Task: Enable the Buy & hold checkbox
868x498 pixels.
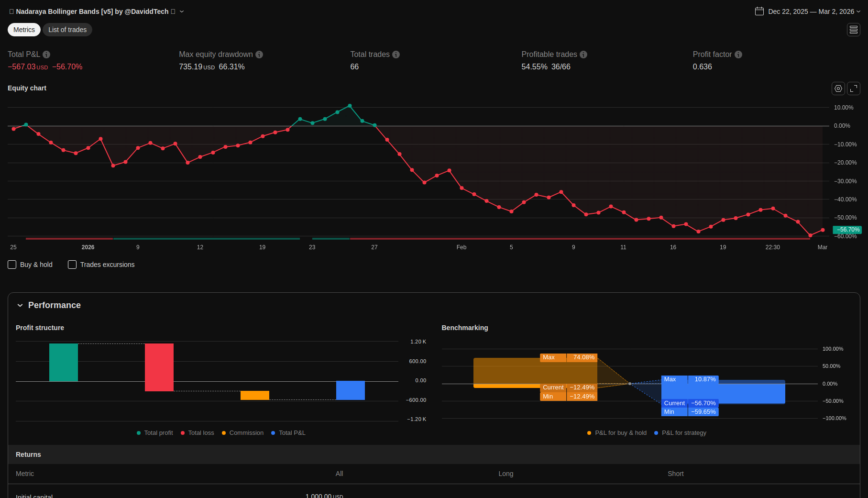Action: pyautogui.click(x=12, y=265)
